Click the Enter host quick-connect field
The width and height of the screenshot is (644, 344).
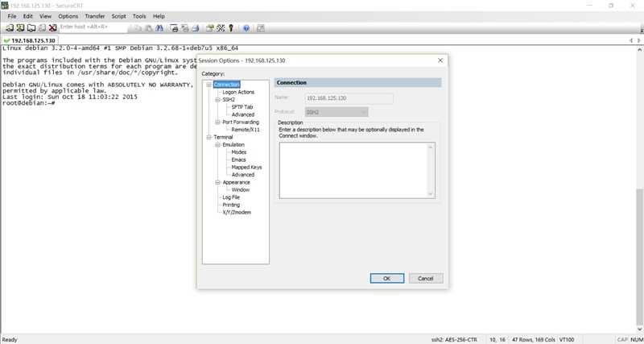click(x=93, y=27)
